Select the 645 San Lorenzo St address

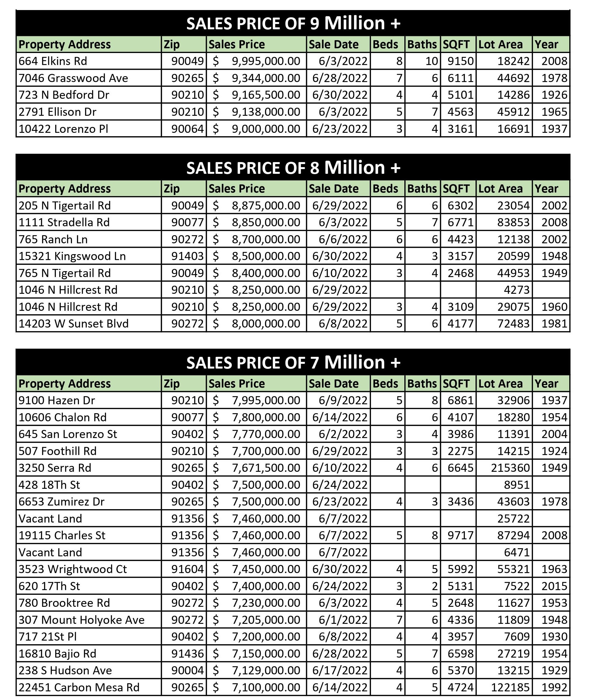coord(68,434)
